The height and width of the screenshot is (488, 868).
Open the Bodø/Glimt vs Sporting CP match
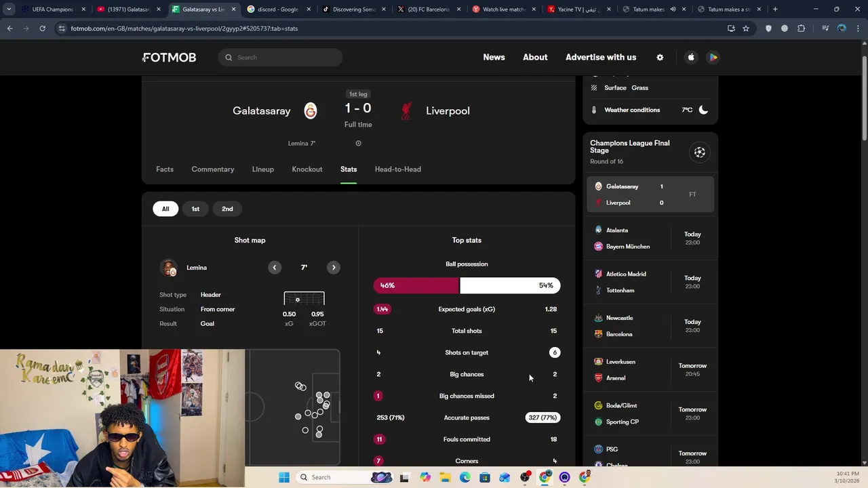(x=650, y=413)
